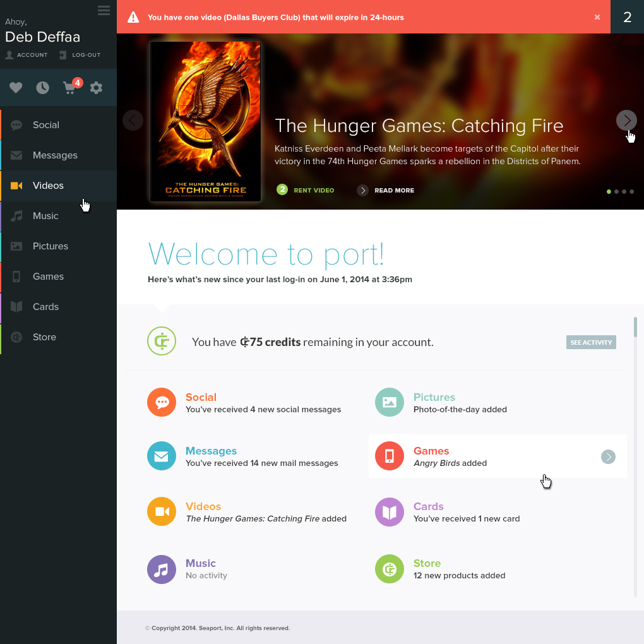Click the blue Messages envelope icon

point(162,456)
